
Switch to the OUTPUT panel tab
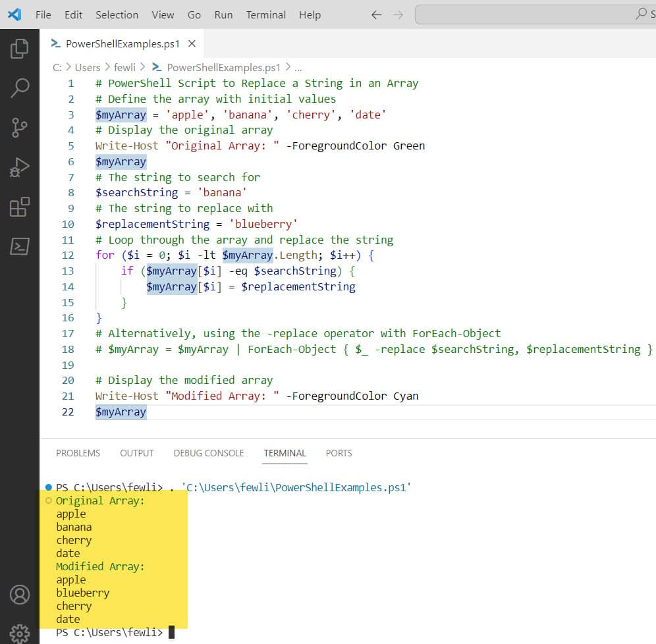pos(136,453)
